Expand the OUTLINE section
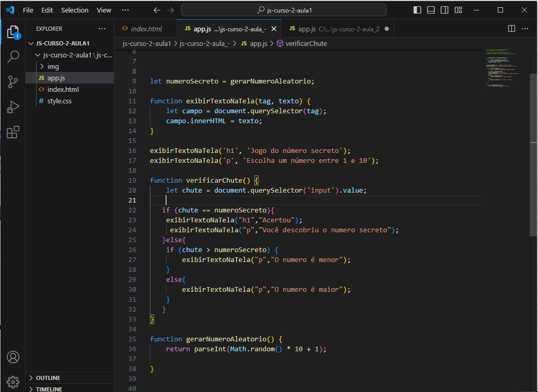Screen dimensions: 538x392 coord(69,377)
